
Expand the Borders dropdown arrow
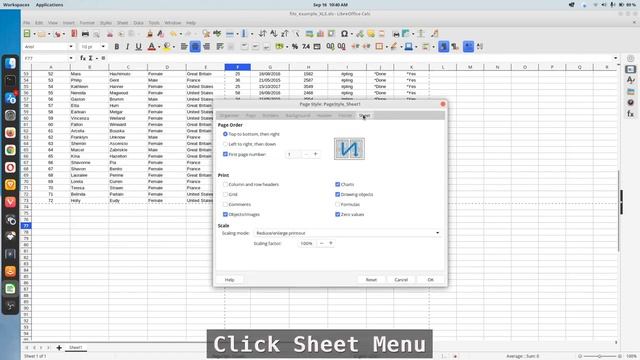[x=387, y=47]
